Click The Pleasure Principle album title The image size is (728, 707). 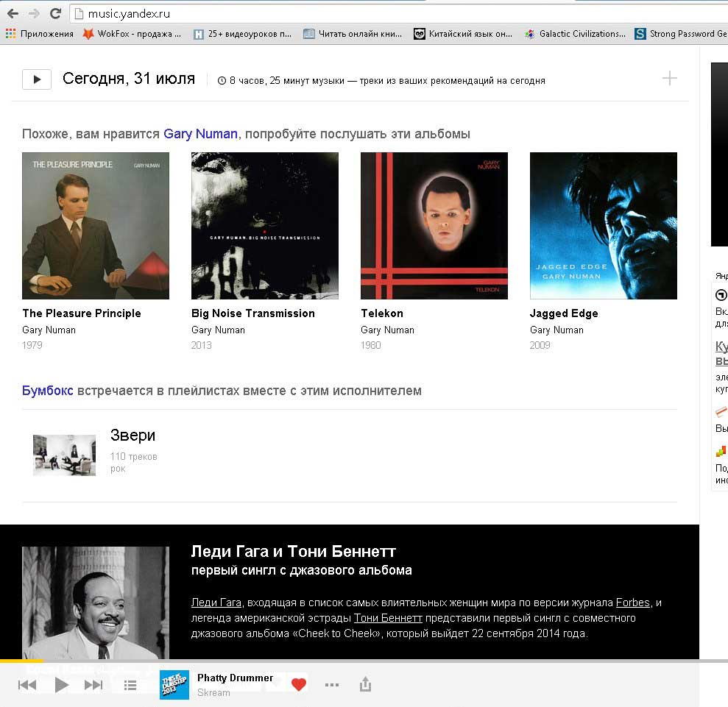82,313
